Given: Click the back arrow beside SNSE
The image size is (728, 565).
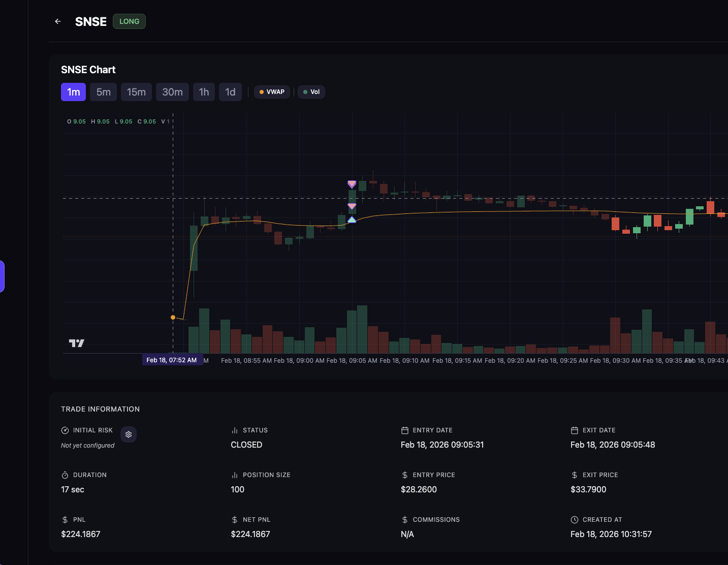Looking at the screenshot, I should click(58, 21).
